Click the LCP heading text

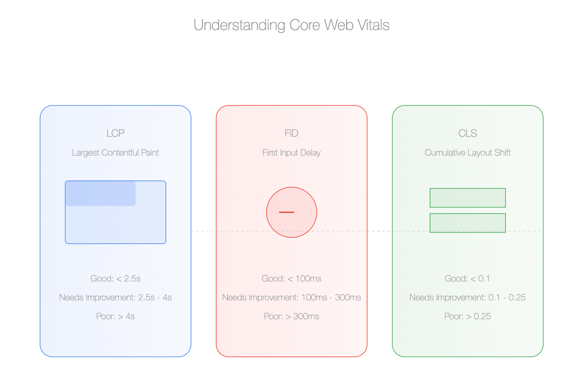115,133
